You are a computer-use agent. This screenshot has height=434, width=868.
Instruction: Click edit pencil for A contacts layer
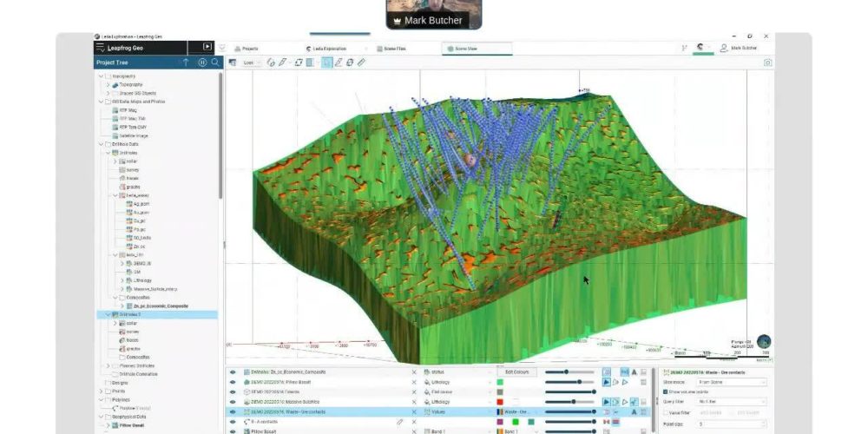point(400,422)
